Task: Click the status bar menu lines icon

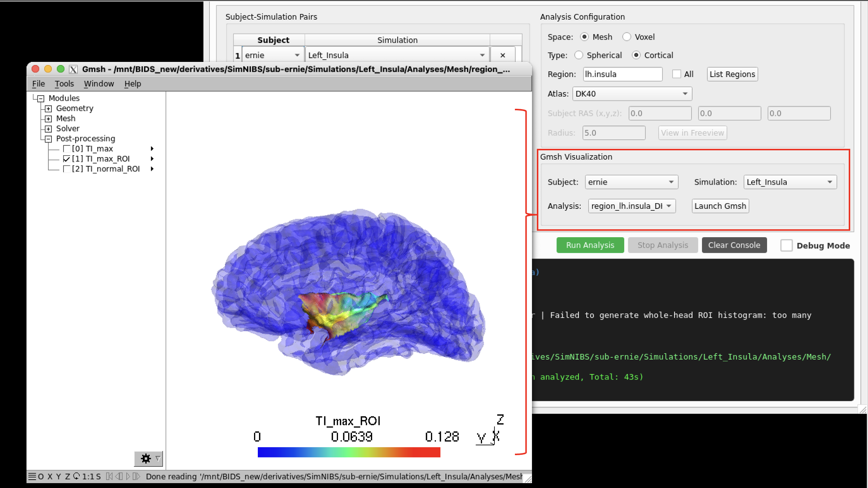Action: pyautogui.click(x=33, y=477)
